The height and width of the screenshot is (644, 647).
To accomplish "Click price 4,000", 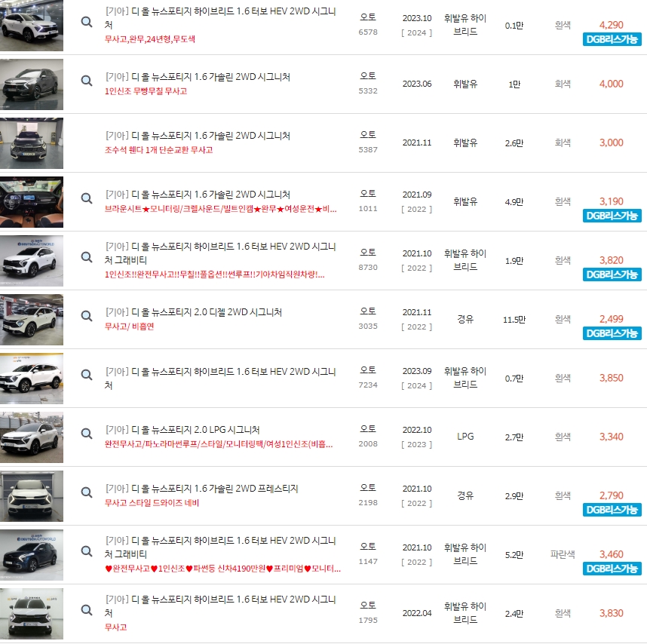I will pos(611,84).
